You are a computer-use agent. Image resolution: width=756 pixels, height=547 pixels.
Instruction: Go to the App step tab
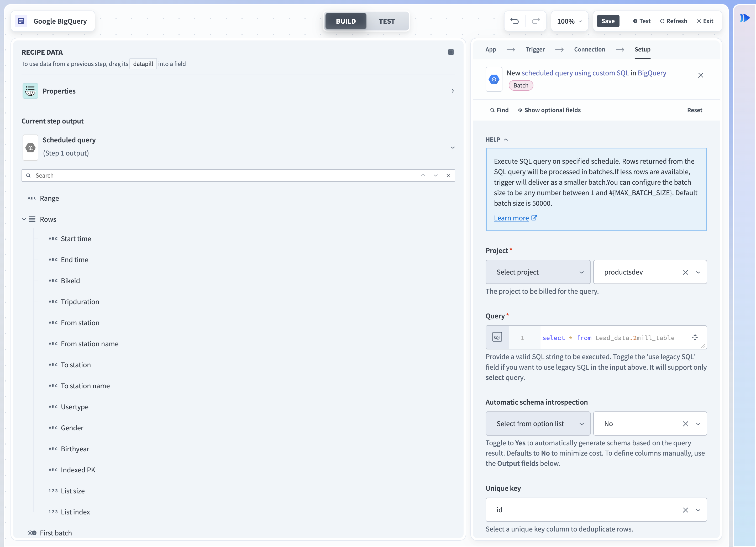491,49
